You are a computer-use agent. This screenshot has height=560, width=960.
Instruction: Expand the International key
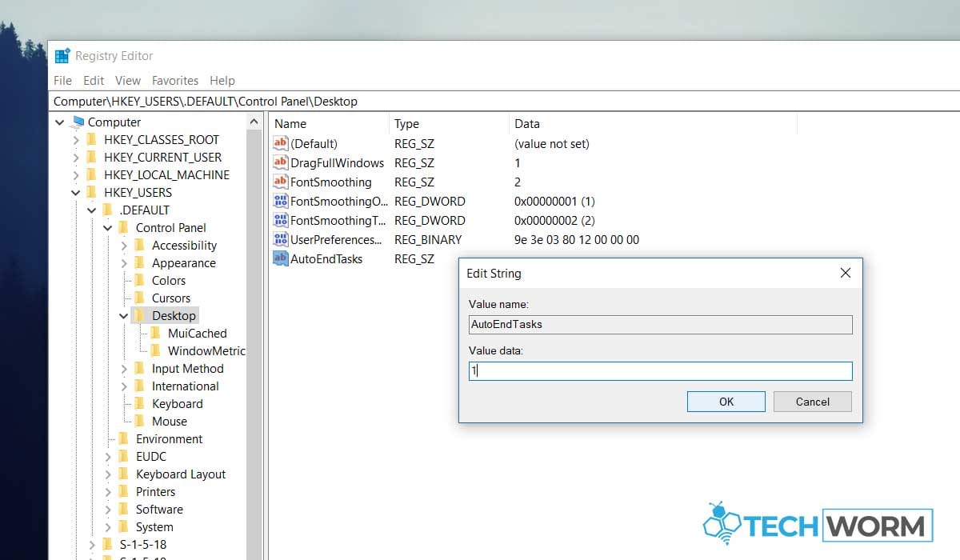point(124,386)
